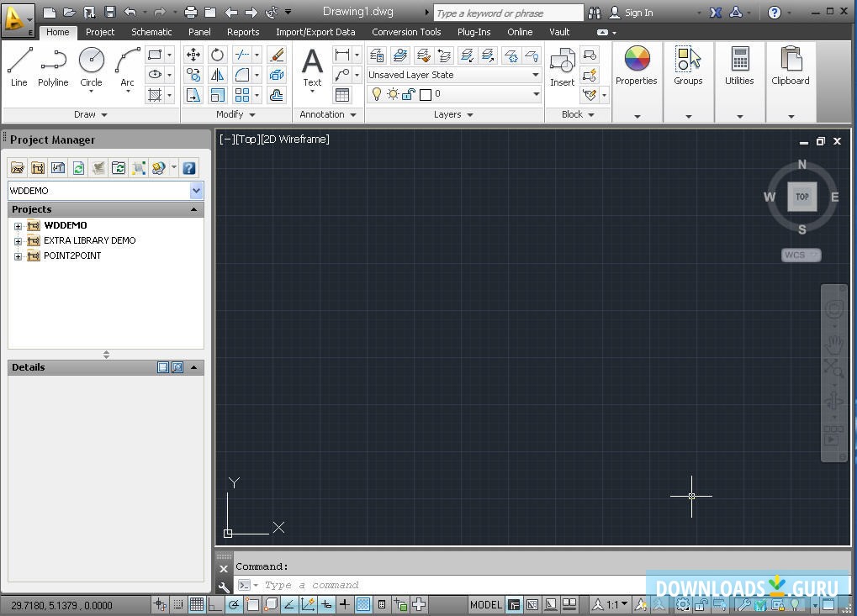
Task: Open the Reports menu tab
Action: pyautogui.click(x=243, y=32)
